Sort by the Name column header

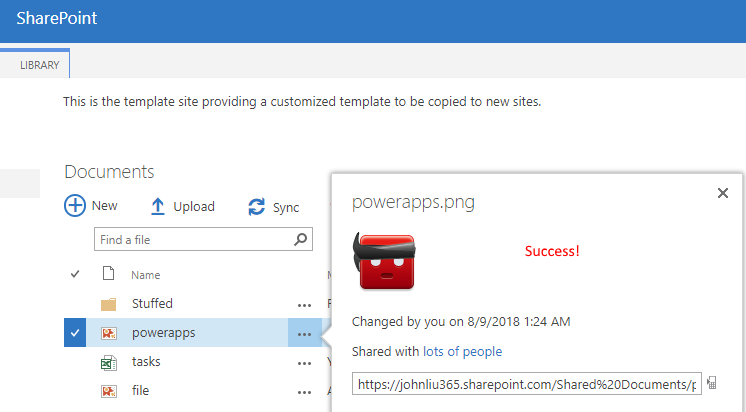(146, 275)
